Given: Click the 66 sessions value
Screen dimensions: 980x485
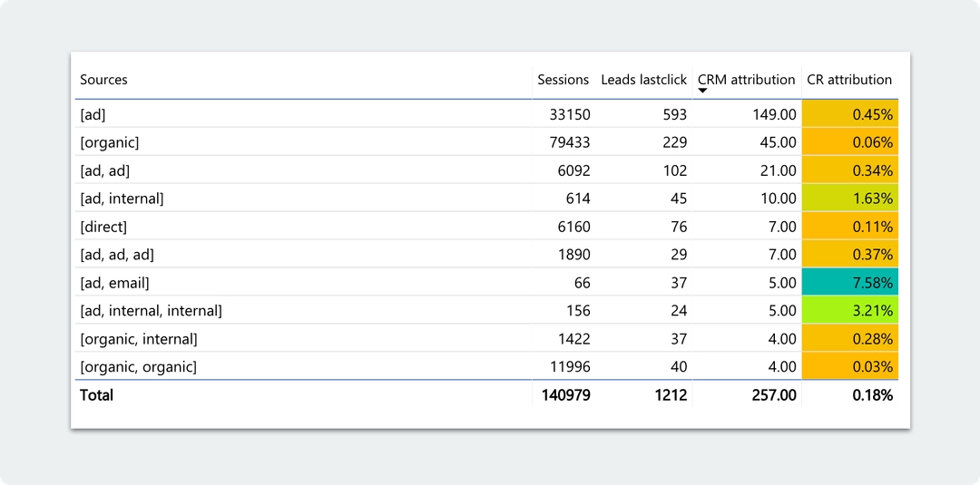Looking at the screenshot, I should coord(582,283).
